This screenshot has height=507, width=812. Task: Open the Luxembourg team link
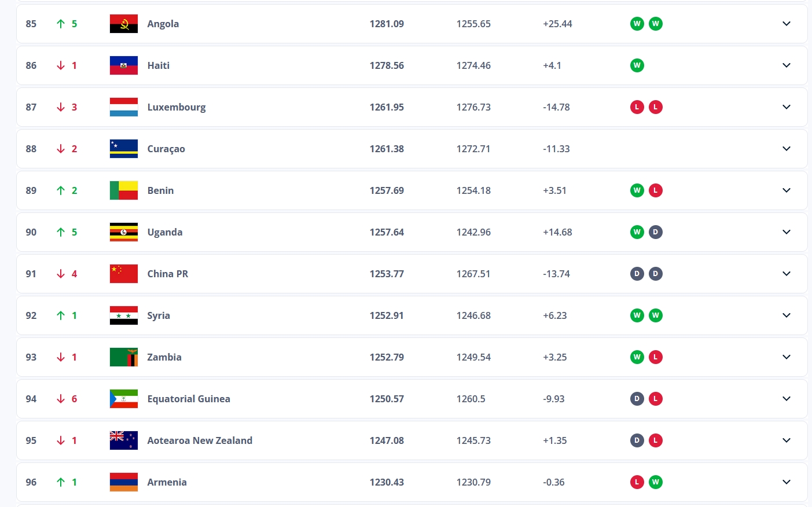point(177,107)
